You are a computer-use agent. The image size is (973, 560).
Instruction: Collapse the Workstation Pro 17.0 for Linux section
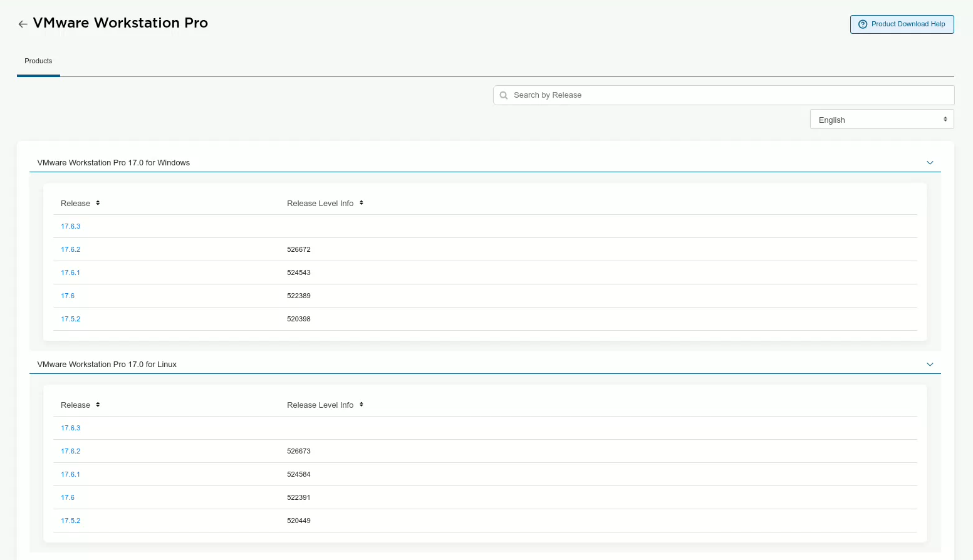point(930,365)
